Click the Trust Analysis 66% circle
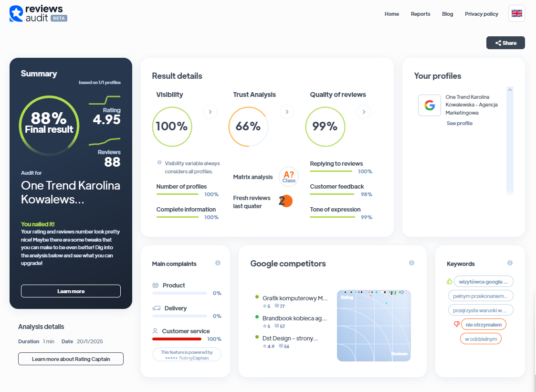Screen dimensions: 536x392 pyautogui.click(x=249, y=127)
